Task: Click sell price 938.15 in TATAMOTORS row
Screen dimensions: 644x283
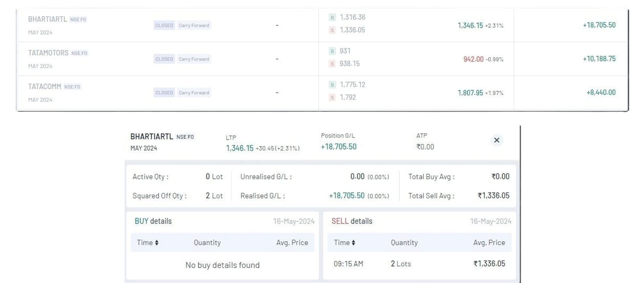Action: [x=350, y=64]
